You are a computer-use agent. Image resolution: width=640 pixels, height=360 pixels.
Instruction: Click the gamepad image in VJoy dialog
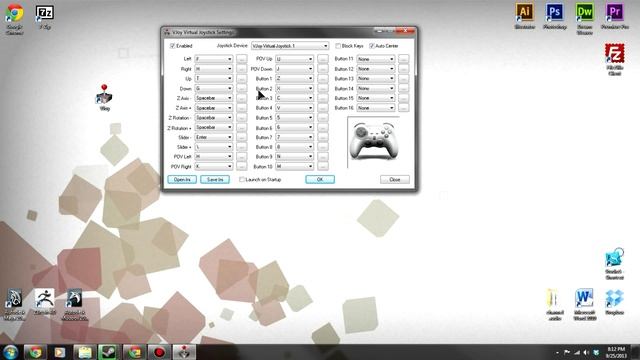click(373, 141)
